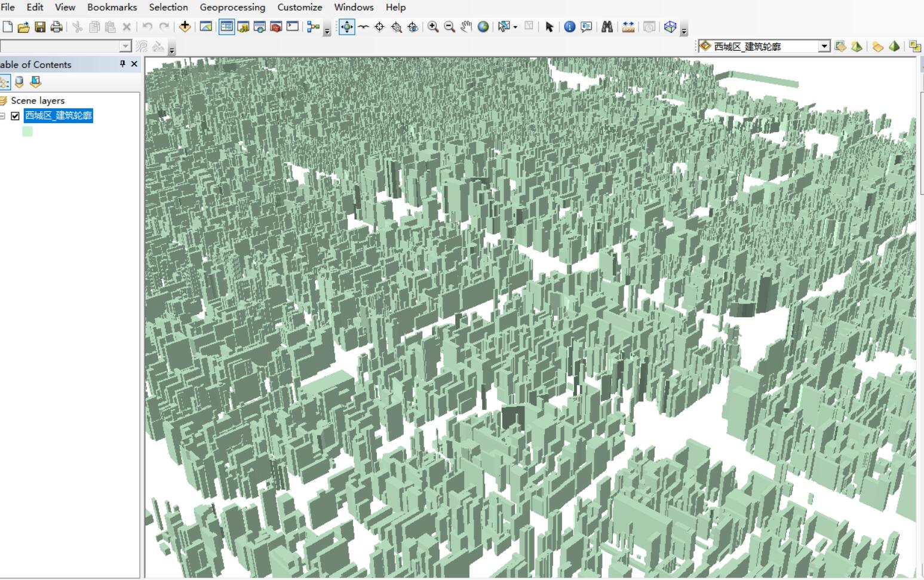This screenshot has height=580, width=924.
Task: Open the Find binoculars tool
Action: 607,27
